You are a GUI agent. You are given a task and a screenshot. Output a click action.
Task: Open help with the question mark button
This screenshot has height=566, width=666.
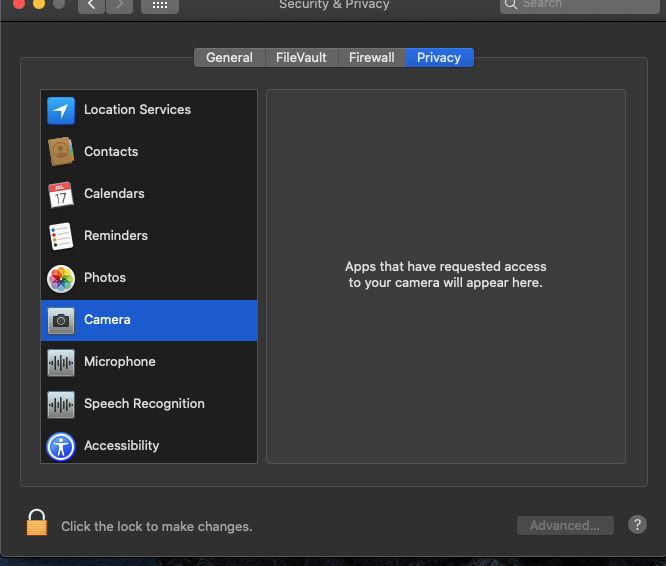[637, 525]
